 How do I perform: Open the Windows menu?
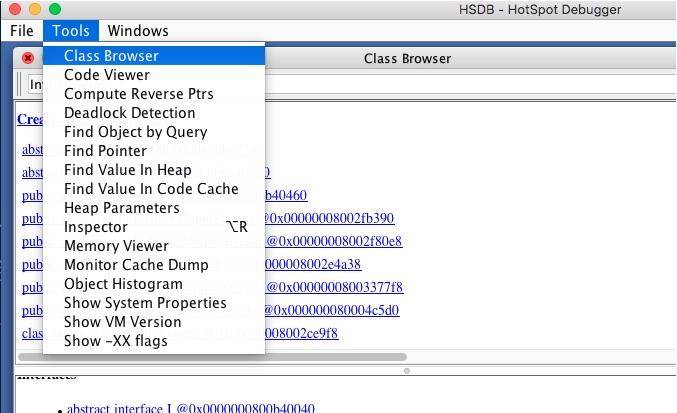coord(138,31)
